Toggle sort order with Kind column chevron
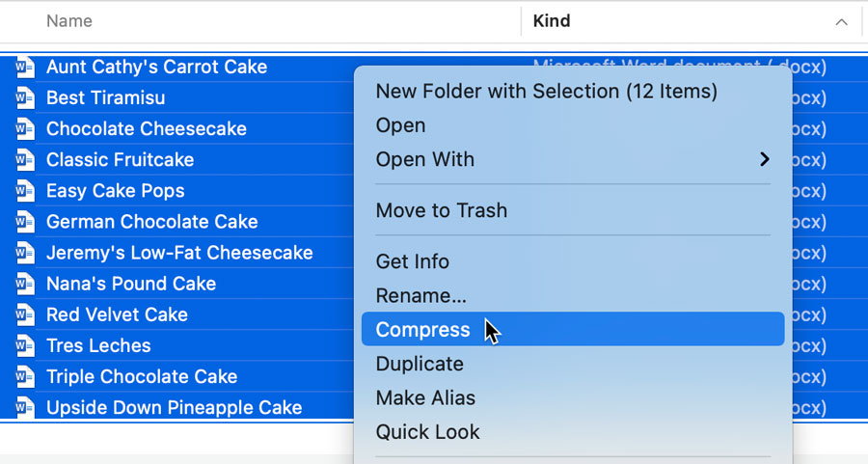868x464 pixels. pos(841,21)
